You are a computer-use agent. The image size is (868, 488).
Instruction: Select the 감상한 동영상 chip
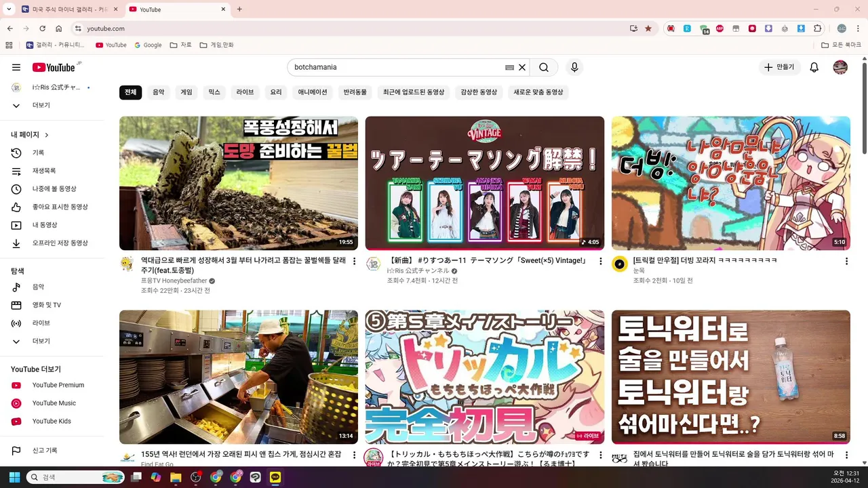479,92
